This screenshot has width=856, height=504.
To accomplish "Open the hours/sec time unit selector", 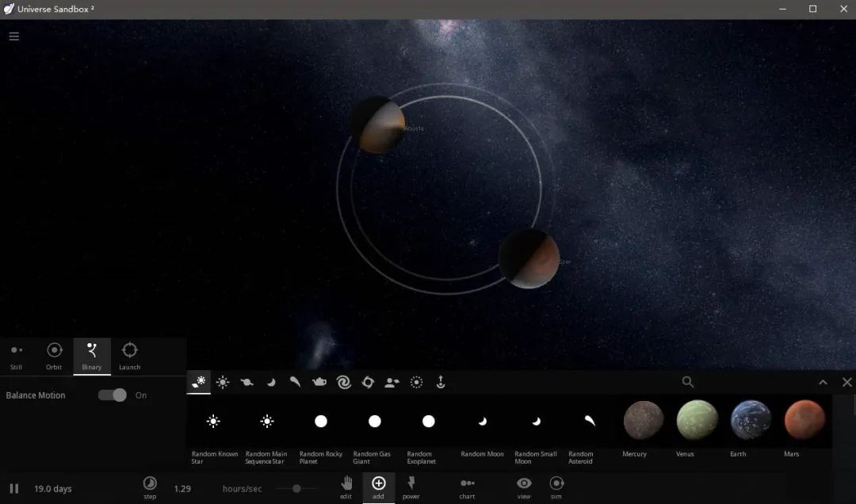I will 242,489.
